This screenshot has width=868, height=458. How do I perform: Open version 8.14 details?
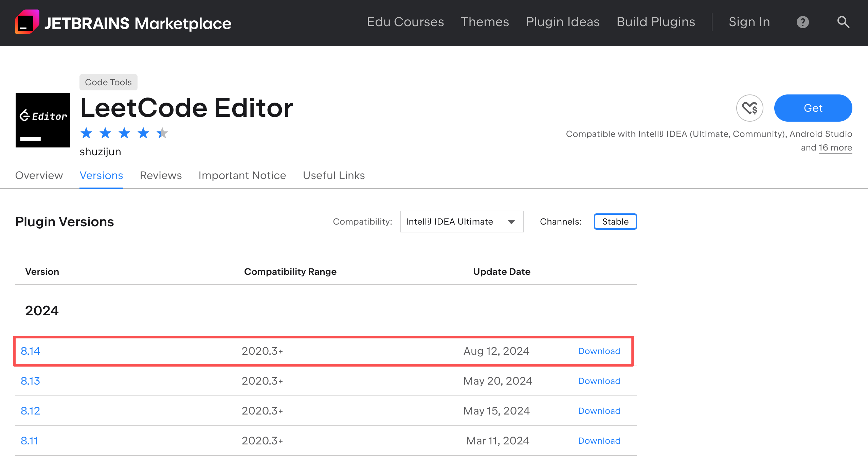(x=30, y=351)
